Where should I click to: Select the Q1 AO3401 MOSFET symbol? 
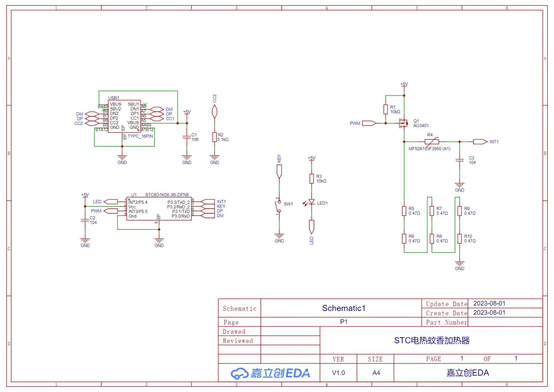[x=403, y=123]
